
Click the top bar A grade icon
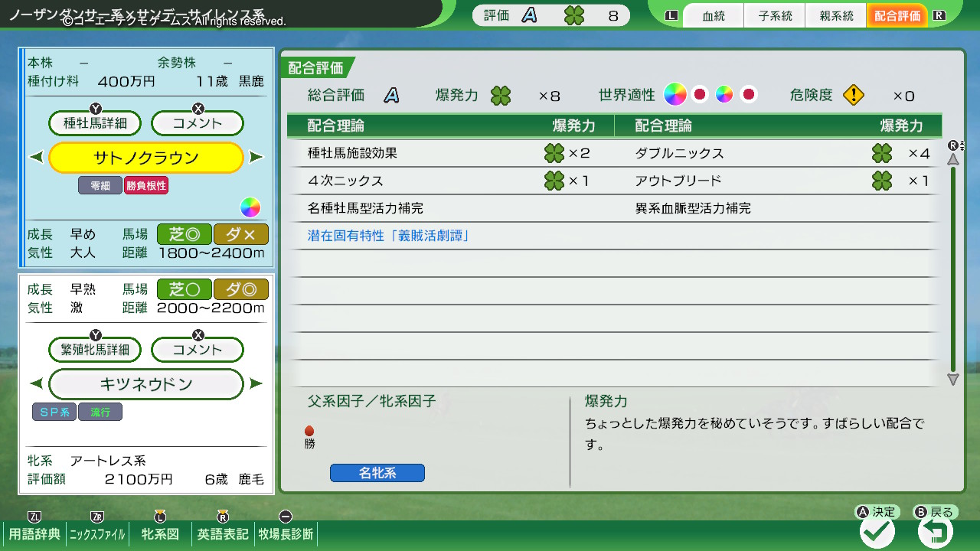pos(529,15)
